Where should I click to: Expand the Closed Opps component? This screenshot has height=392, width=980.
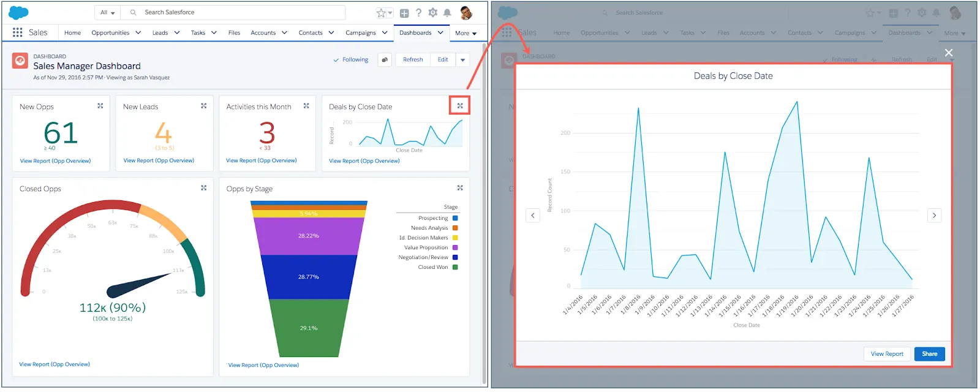204,188
